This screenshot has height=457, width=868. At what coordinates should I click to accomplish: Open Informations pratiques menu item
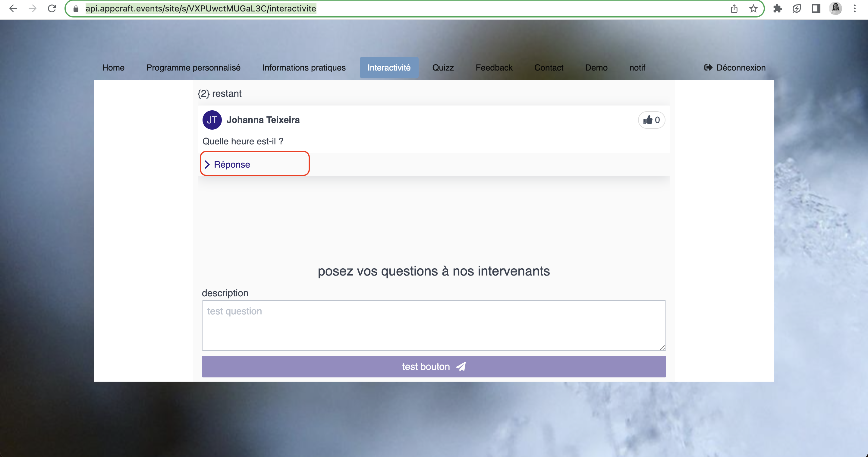point(303,68)
